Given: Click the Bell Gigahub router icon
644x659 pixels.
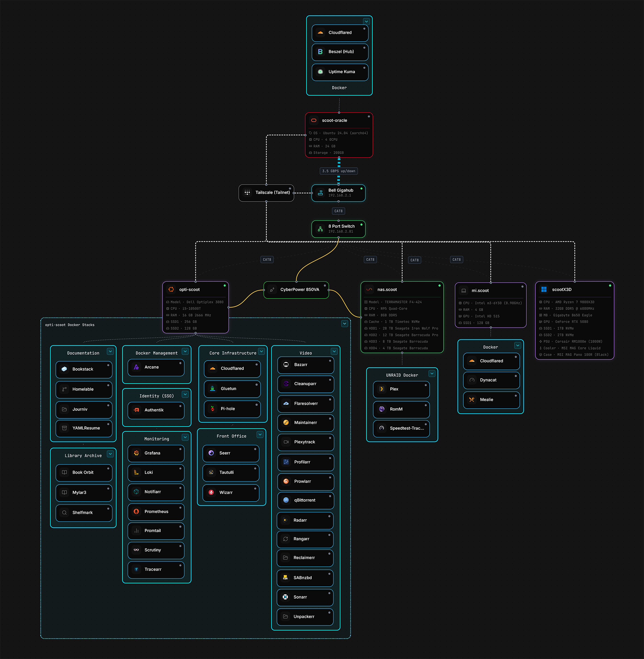Looking at the screenshot, I should 321,193.
